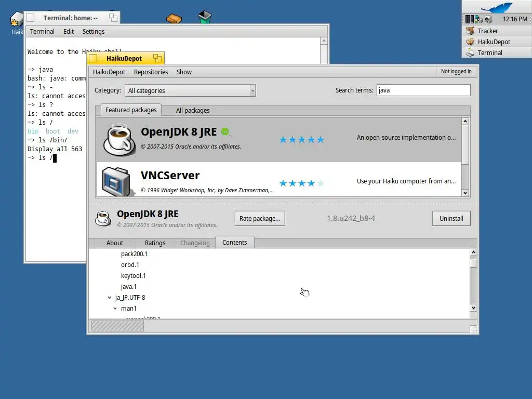Select java.1 in contents tree

tap(129, 286)
